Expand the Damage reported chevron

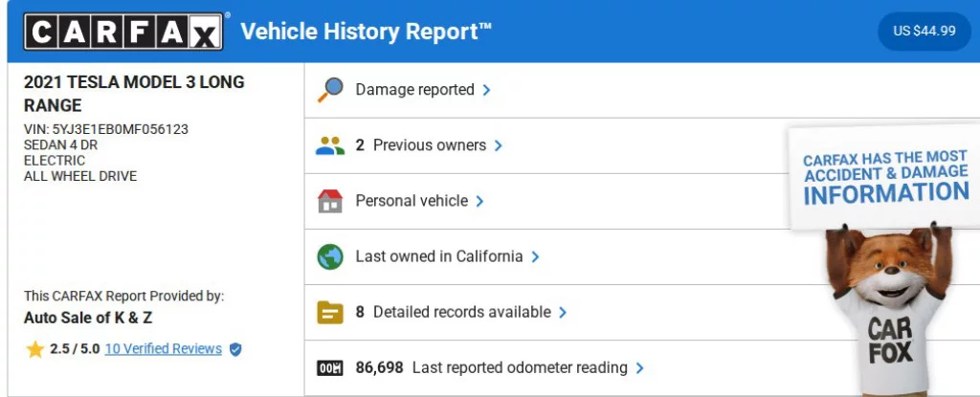[x=487, y=90]
